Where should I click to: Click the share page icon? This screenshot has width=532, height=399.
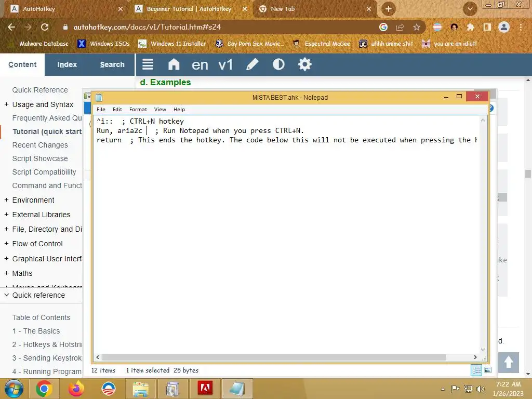pyautogui.click(x=400, y=27)
